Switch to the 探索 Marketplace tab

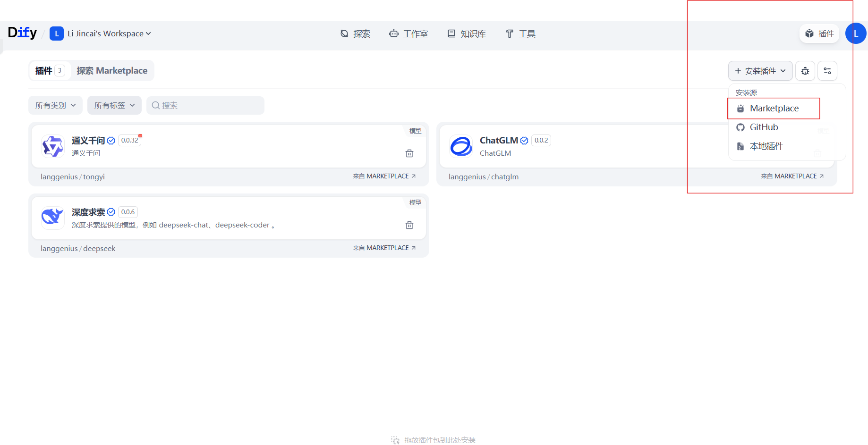click(x=112, y=70)
